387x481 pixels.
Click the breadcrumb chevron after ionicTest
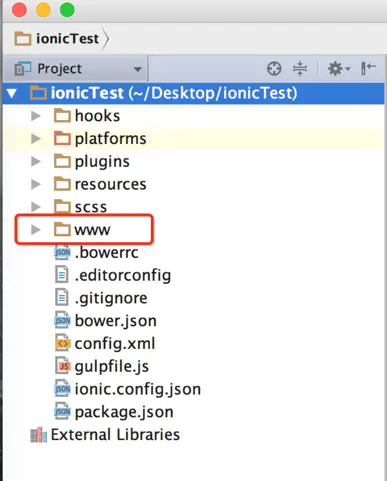click(106, 39)
